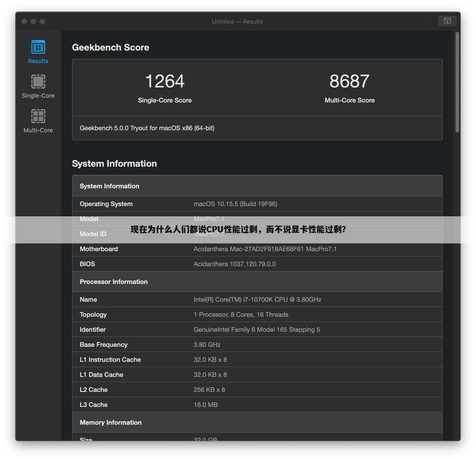Select the Single-Core chip icon

tap(38, 82)
